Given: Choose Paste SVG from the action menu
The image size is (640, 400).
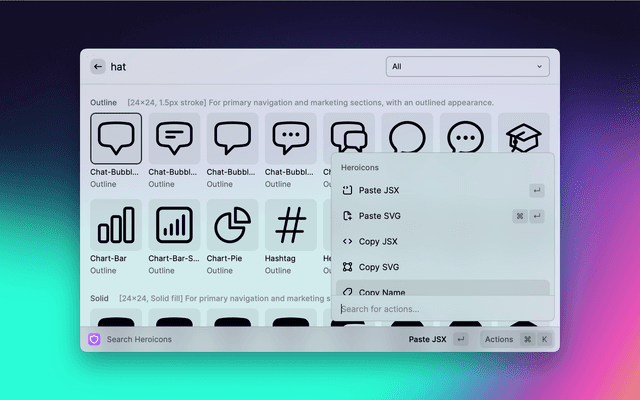Looking at the screenshot, I should pos(379,216).
